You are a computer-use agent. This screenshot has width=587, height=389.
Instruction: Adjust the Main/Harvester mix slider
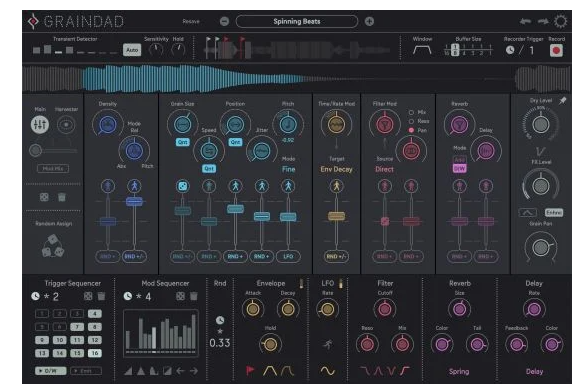[53, 151]
